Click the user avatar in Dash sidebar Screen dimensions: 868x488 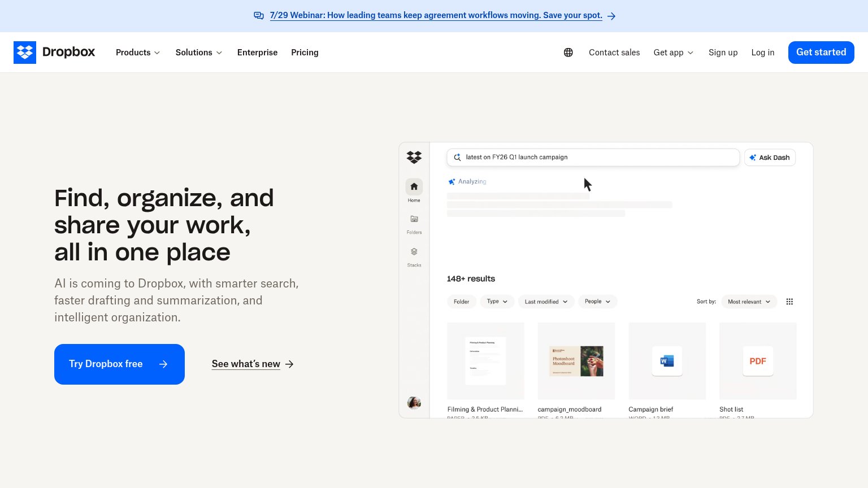(414, 403)
